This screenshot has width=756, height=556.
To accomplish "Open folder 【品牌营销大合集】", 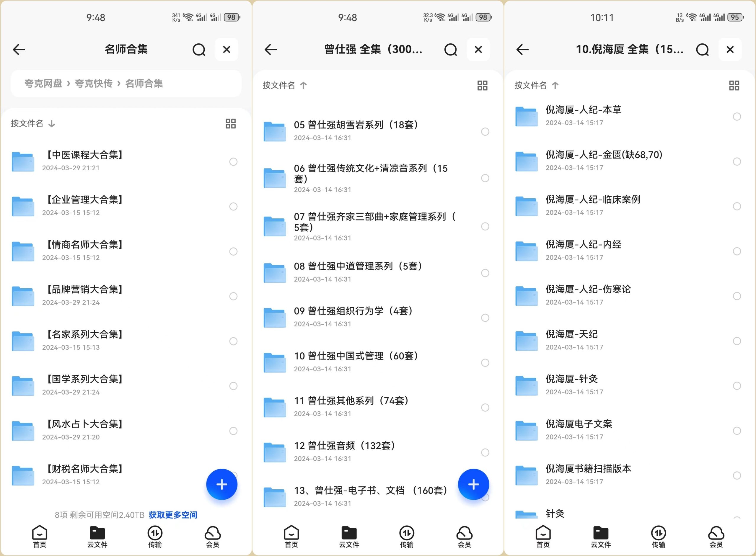I will [x=126, y=296].
